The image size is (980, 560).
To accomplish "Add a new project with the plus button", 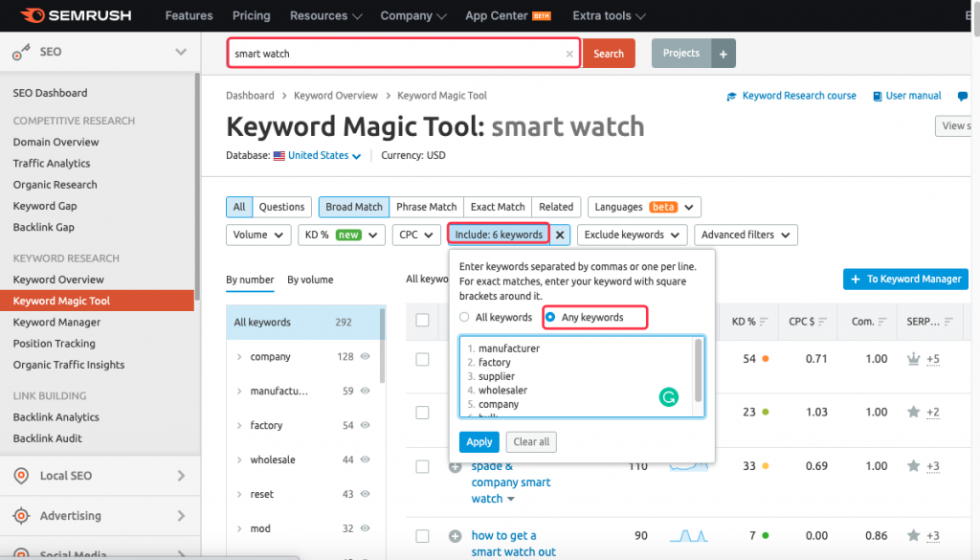I will pos(724,54).
